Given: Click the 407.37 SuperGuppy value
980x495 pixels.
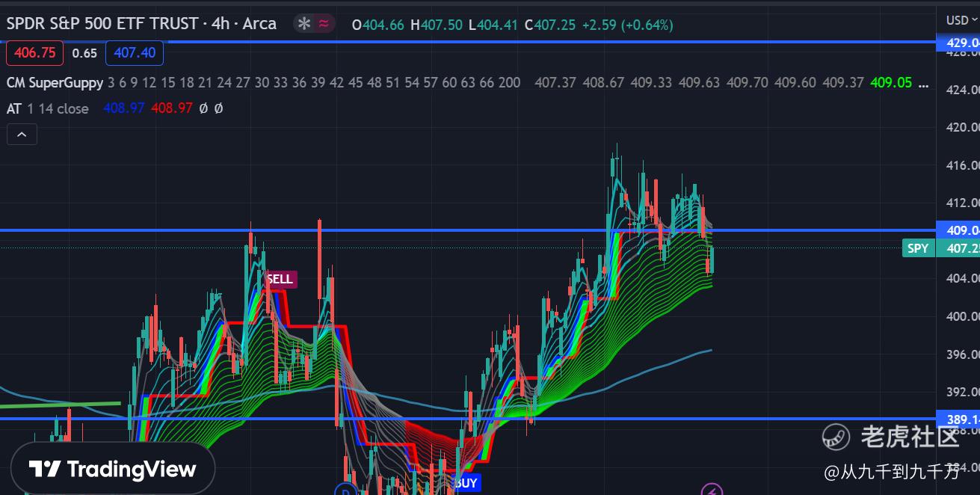Looking at the screenshot, I should [x=555, y=82].
